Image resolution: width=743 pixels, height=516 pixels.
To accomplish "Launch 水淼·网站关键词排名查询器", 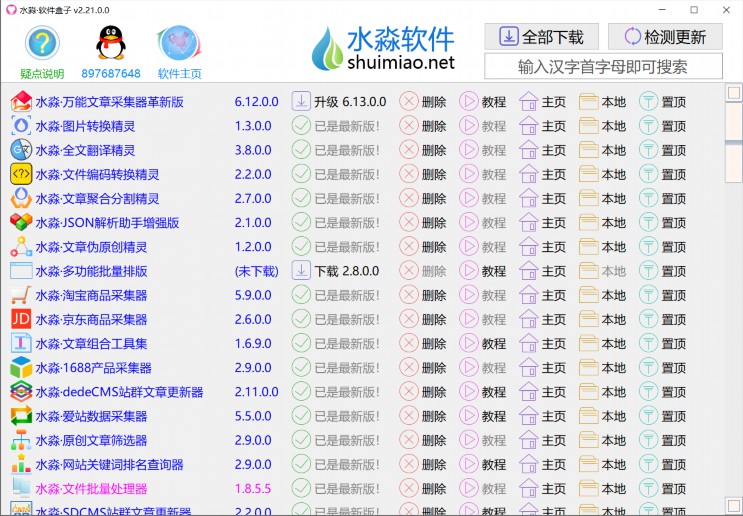I will point(109,464).
